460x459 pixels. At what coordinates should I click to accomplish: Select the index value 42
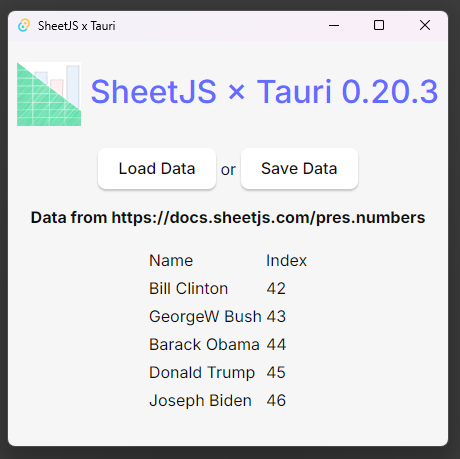[x=276, y=289]
